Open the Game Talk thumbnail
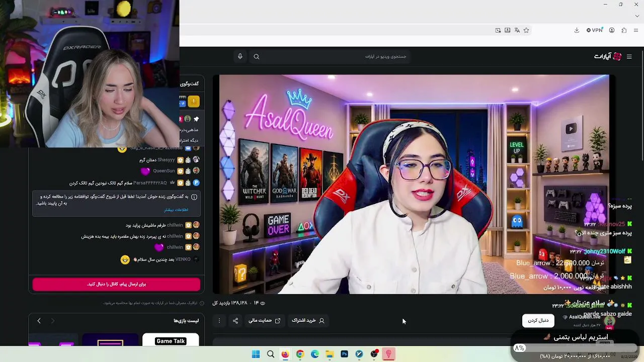 pyautogui.click(x=171, y=340)
